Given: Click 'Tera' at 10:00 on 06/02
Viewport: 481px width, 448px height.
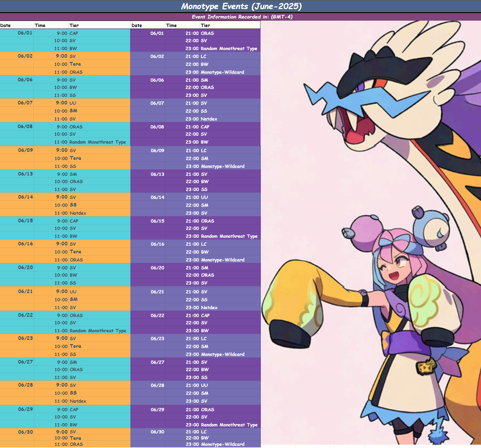Looking at the screenshot, I should (x=75, y=64).
